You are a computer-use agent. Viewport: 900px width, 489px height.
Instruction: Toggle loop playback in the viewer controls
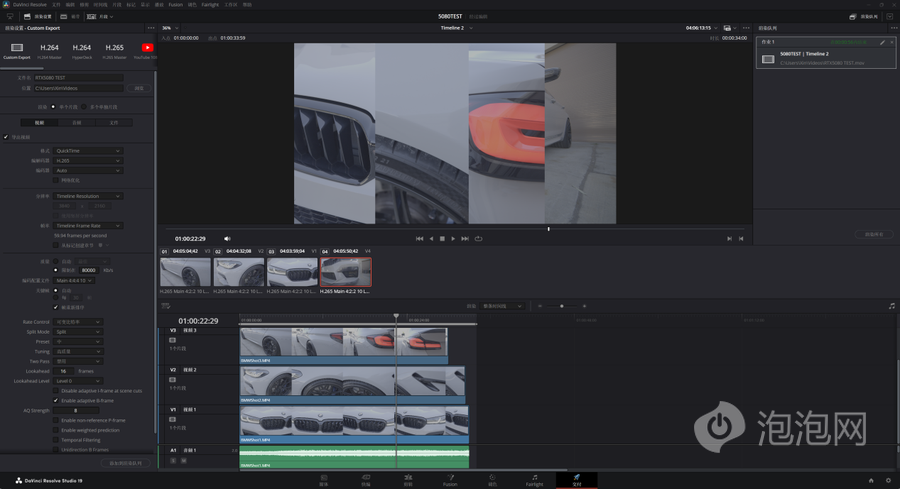point(478,239)
